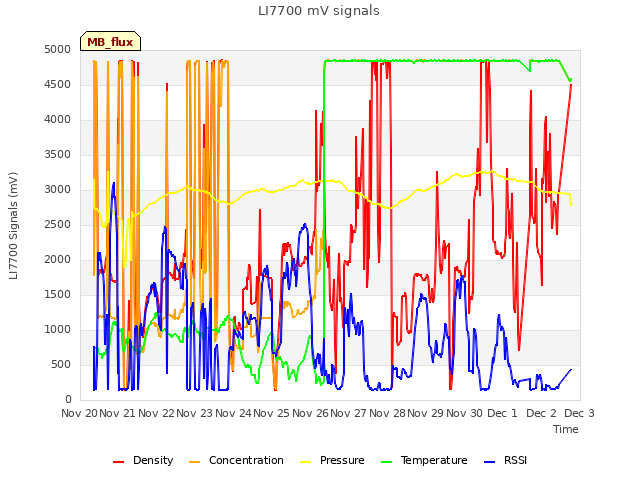Image resolution: width=640 pixels, height=480 pixels.
Task: Click the orange Concentration legend swatch
Action: [x=195, y=462]
